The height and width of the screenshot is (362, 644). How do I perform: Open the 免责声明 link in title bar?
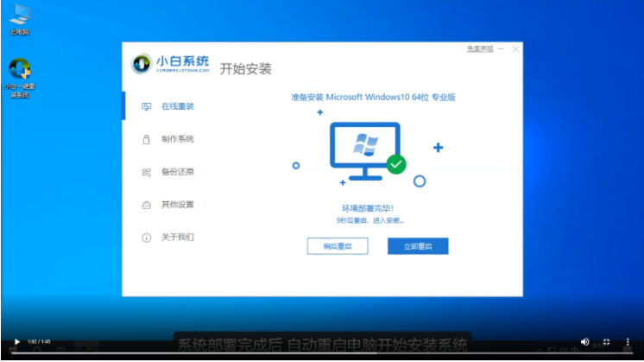pyautogui.click(x=479, y=48)
